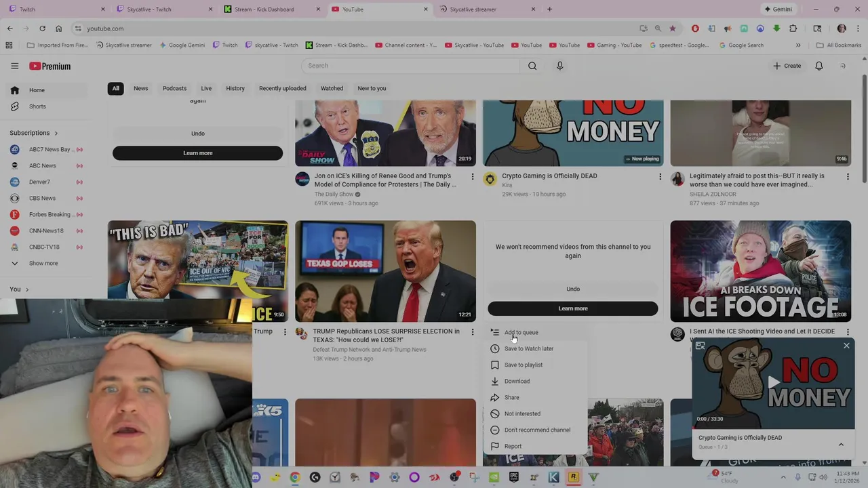Viewport: 868px width, 488px height.
Task: Open the weather widget in taskbar
Action: (x=724, y=477)
